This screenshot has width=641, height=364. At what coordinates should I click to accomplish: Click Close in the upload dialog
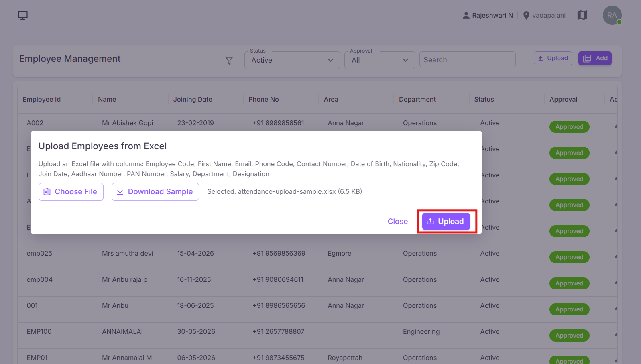[398, 222]
